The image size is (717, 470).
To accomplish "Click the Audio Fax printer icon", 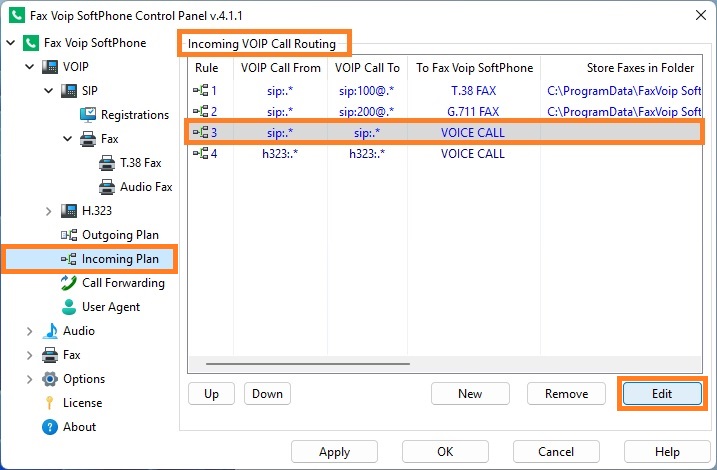I will (x=107, y=187).
